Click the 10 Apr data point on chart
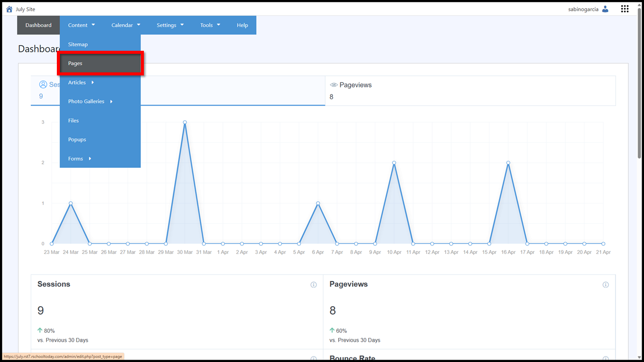644x362 pixels. point(394,163)
